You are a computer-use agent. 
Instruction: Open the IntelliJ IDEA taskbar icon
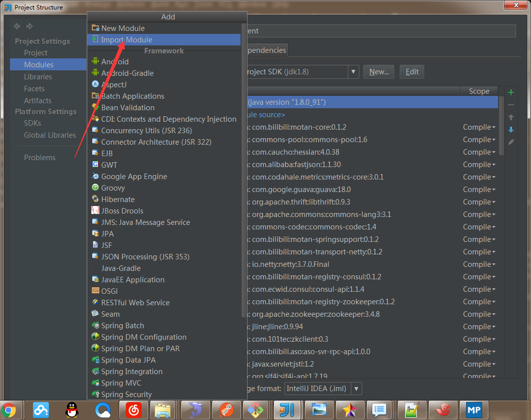tap(287, 410)
